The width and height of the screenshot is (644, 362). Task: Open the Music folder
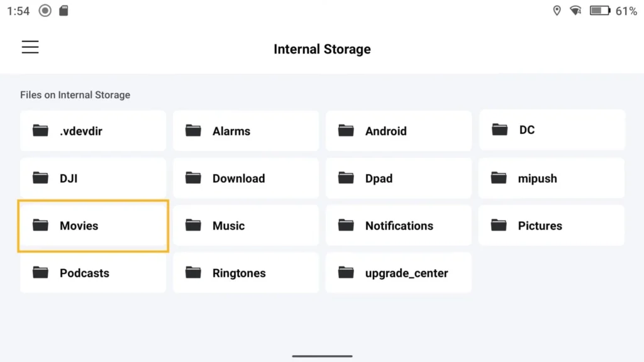point(246,226)
